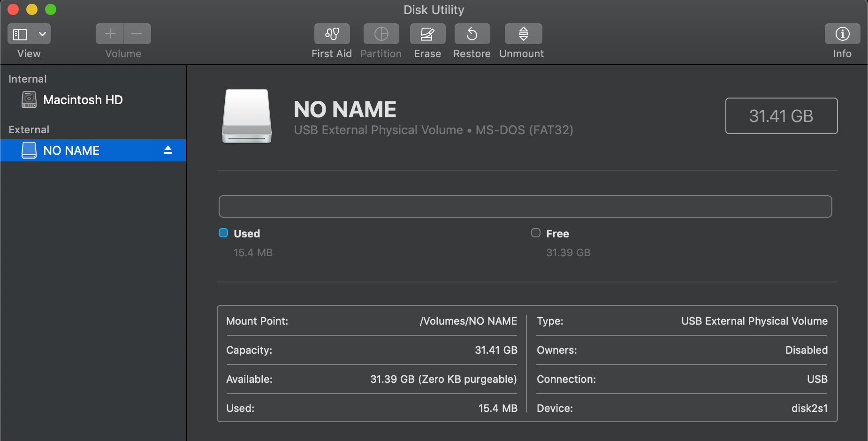Toggle the Free space legend indicator

(535, 232)
